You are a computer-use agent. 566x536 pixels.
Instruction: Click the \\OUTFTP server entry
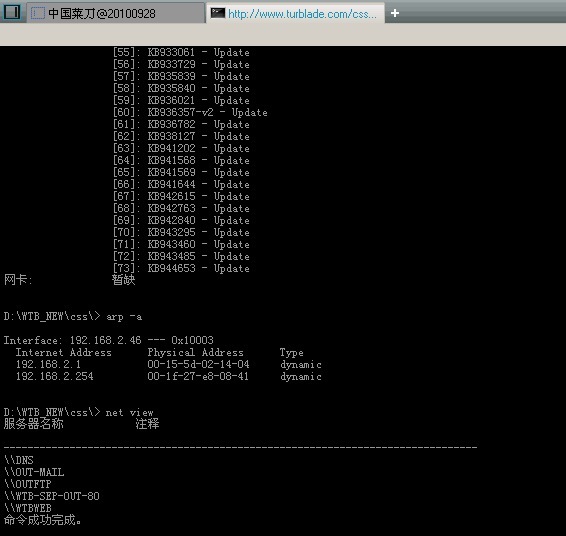click(28, 484)
